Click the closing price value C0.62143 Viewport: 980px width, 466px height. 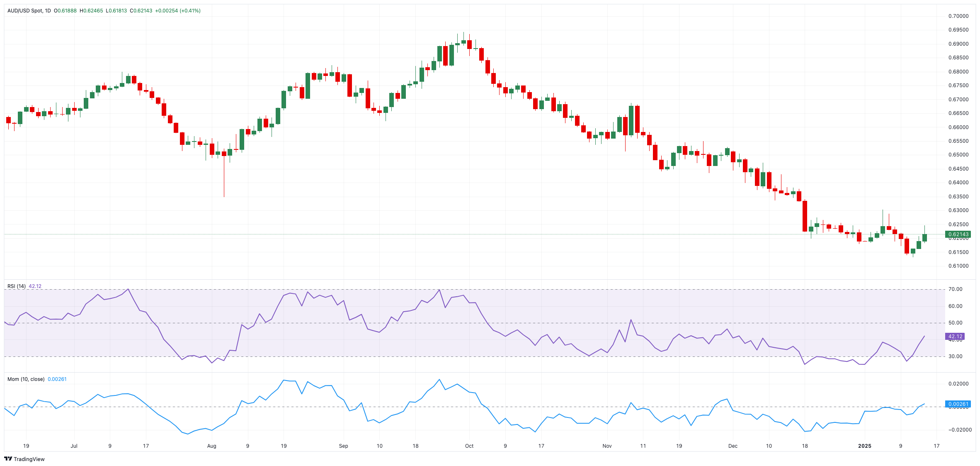[x=141, y=11]
